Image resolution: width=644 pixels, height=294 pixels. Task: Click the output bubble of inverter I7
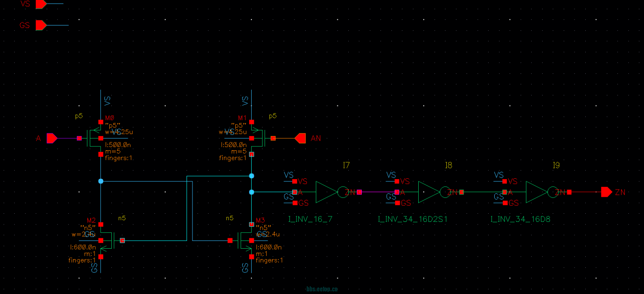[343, 192]
